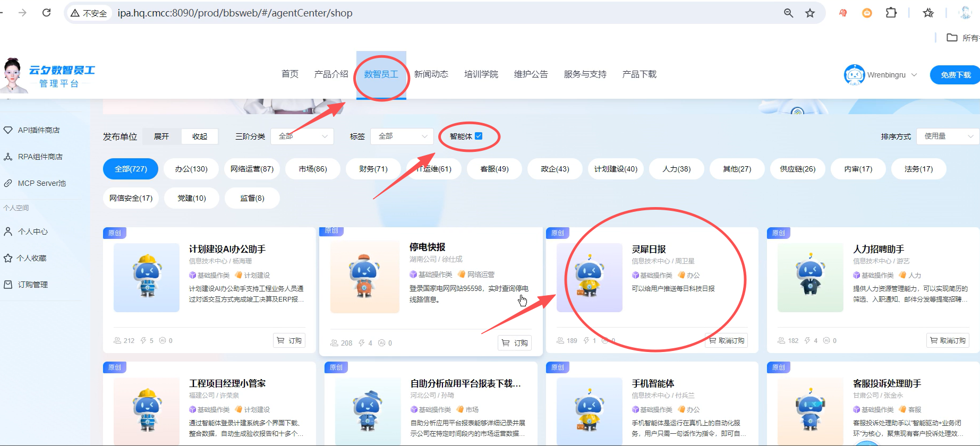Click 取消订购 on 人力招聘助手 card
Image resolution: width=980 pixels, height=446 pixels.
click(x=948, y=340)
